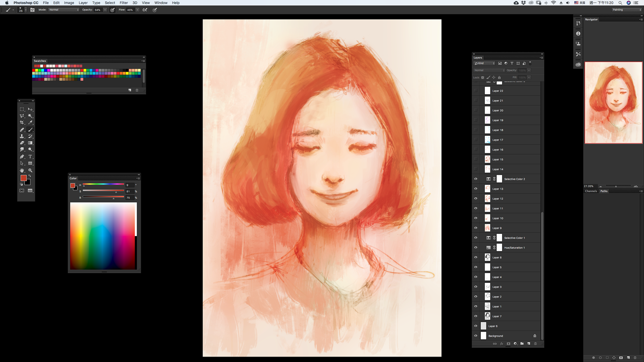The height and width of the screenshot is (362, 644).
Task: Click the swap foreground/background colors arrow
Action: 30,176
